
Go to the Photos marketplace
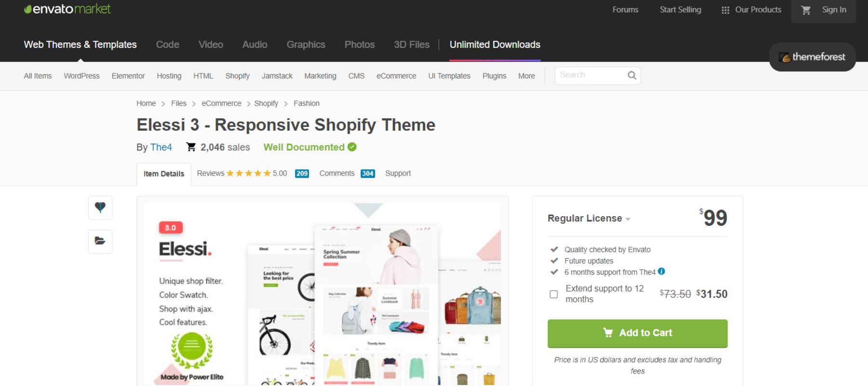click(359, 44)
